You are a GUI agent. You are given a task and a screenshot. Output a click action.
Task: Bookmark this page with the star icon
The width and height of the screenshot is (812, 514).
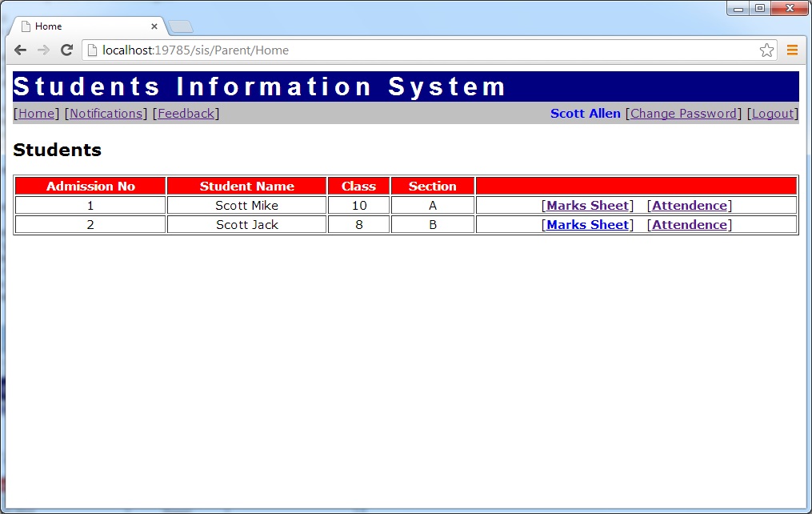tap(766, 50)
